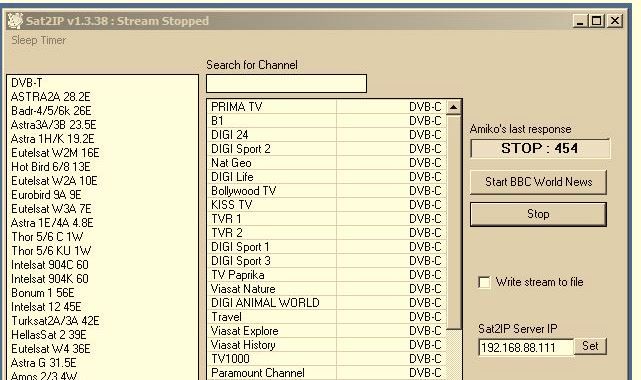Select Eutelsat W4 36E satellite
This screenshot has height=380, width=641.
pos(103,349)
